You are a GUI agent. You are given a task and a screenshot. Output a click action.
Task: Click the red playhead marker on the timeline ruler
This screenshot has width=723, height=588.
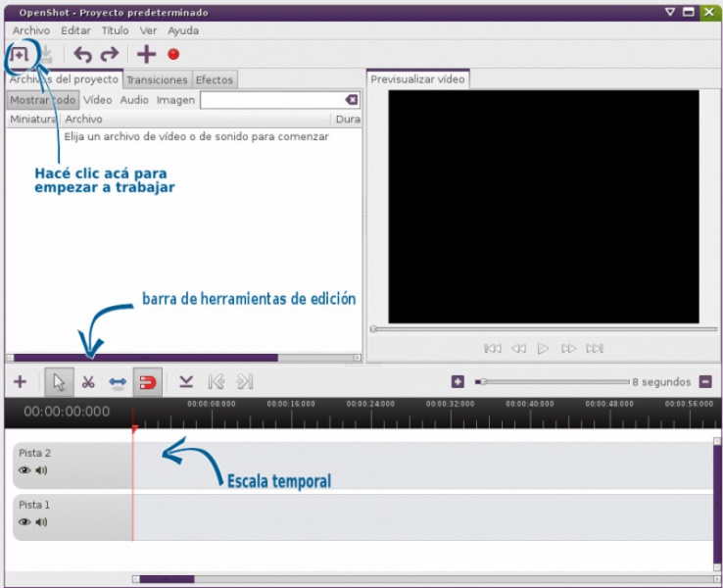pos(134,429)
